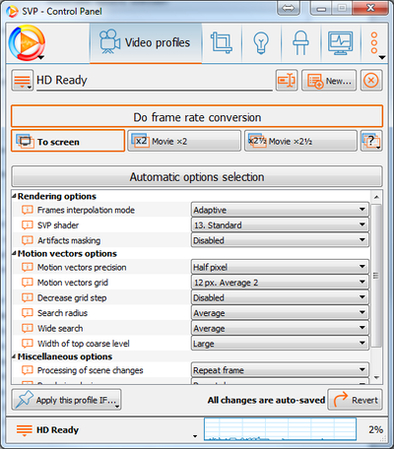Select the Movie ×2½ frame rate mode
The width and height of the screenshot is (394, 449).
coord(301,141)
